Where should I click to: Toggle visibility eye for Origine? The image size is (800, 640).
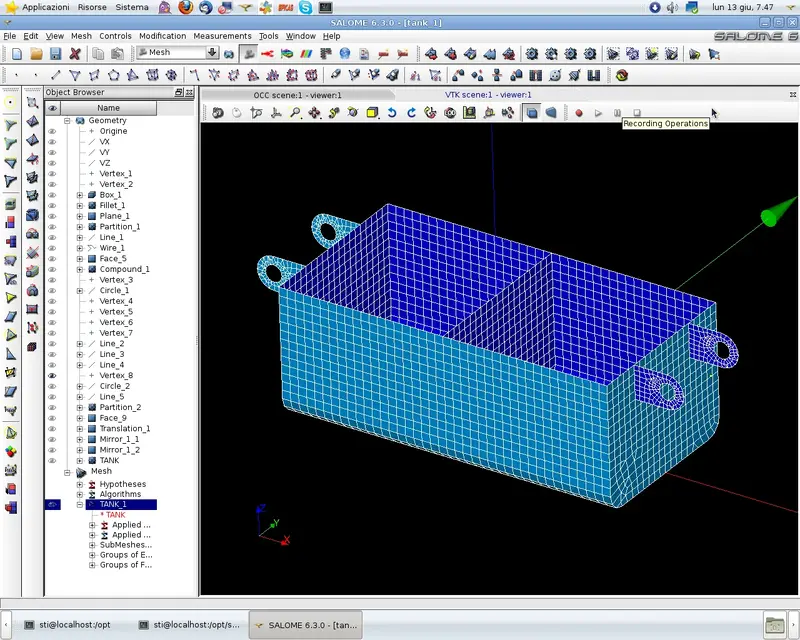(52, 131)
